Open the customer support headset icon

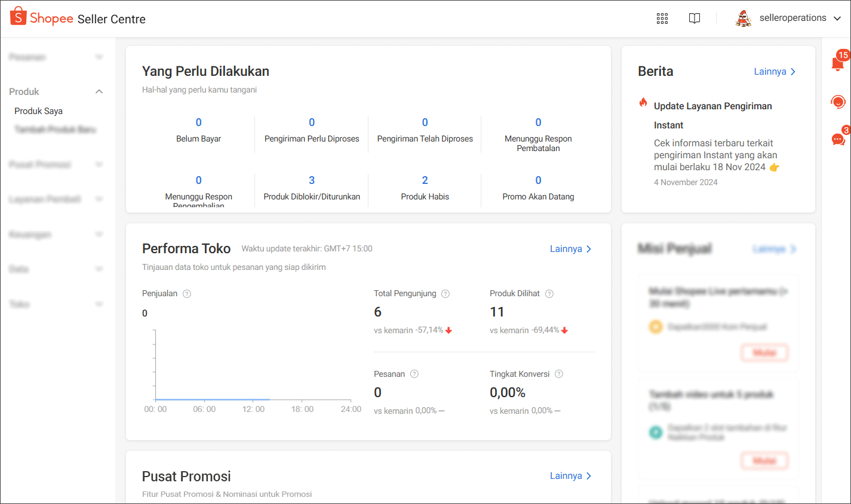click(x=838, y=102)
